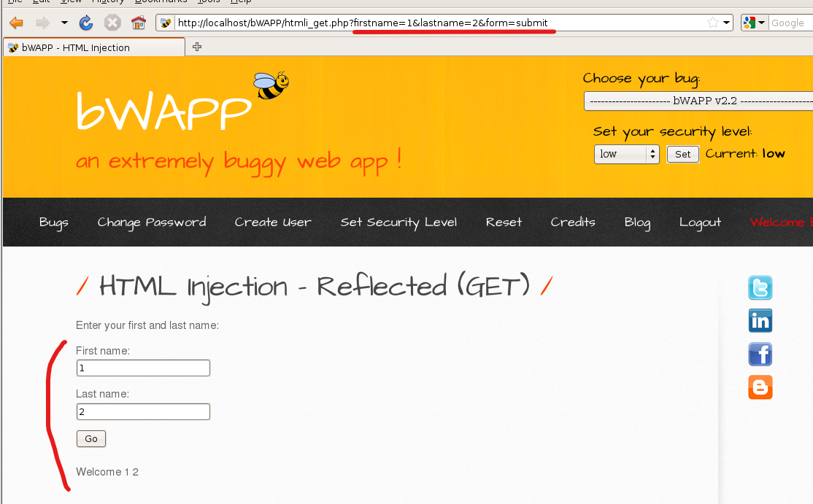Click the 'Enter your first and last name:' text
The width and height of the screenshot is (813, 504).
(x=147, y=325)
